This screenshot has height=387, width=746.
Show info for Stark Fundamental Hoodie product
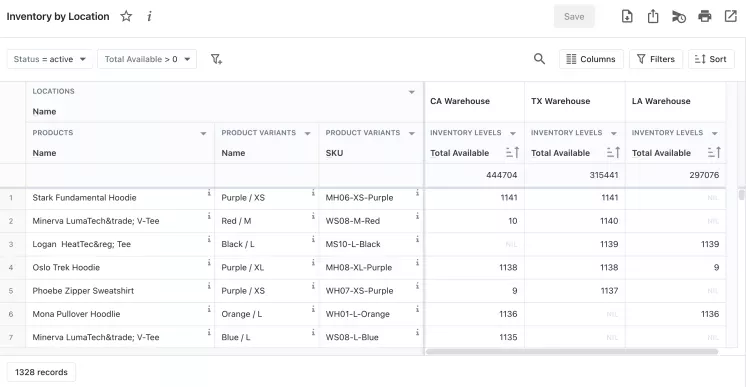pos(209,193)
